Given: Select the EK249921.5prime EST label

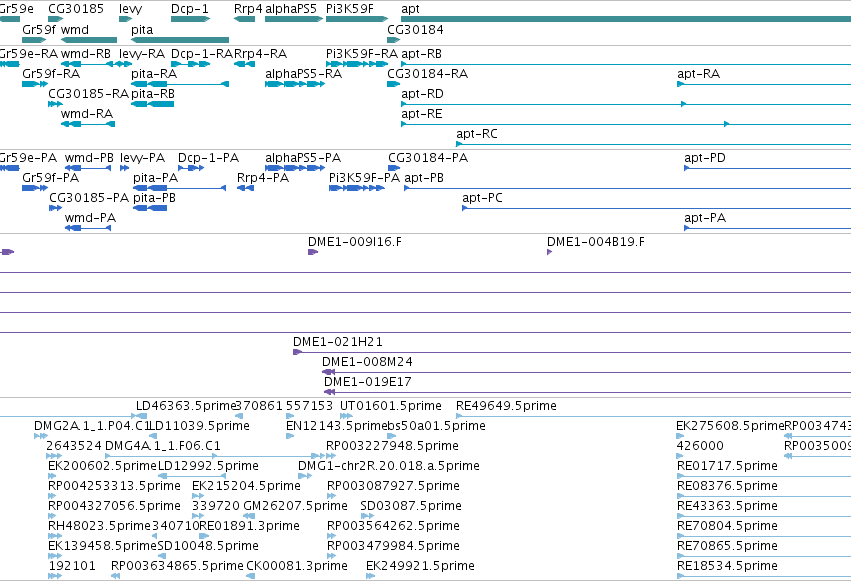Looking at the screenshot, I should pos(420,566).
